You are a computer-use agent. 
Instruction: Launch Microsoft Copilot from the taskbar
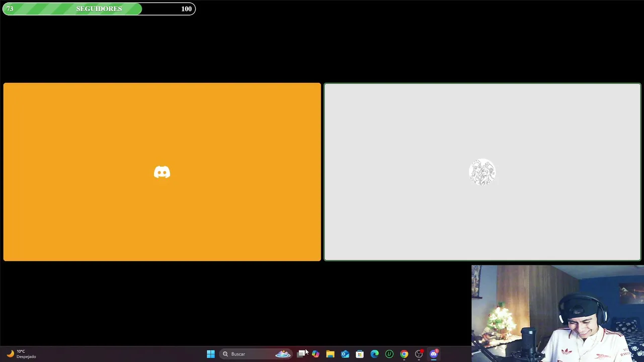pyautogui.click(x=315, y=354)
